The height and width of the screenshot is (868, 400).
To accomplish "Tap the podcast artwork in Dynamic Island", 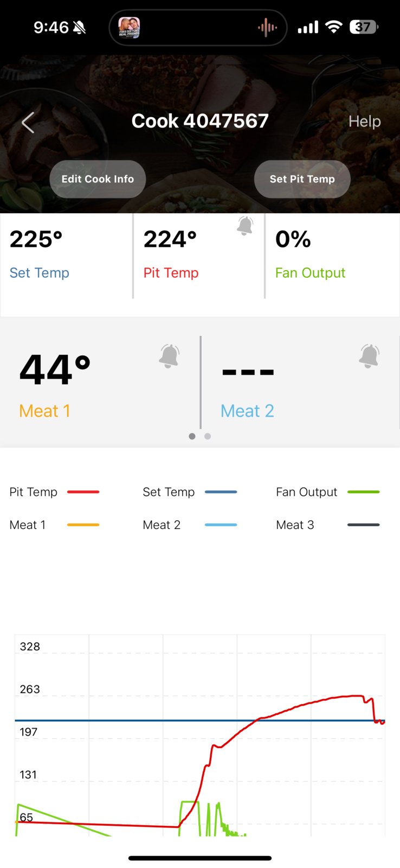I will click(130, 27).
